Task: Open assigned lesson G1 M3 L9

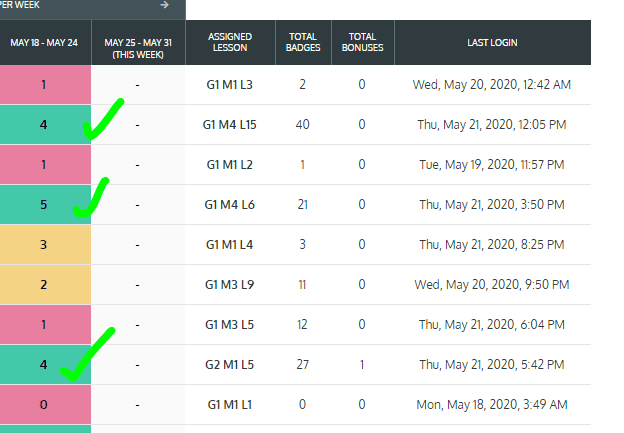Action: 230,285
